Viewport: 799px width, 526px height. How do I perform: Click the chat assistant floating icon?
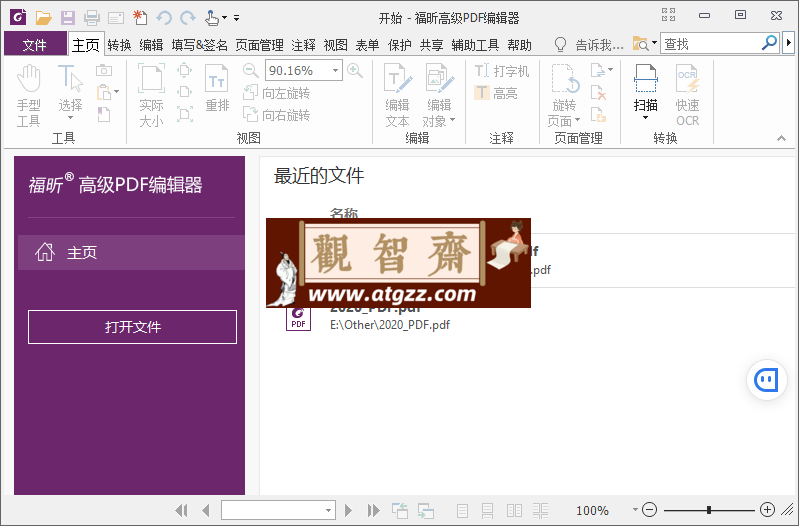(766, 380)
